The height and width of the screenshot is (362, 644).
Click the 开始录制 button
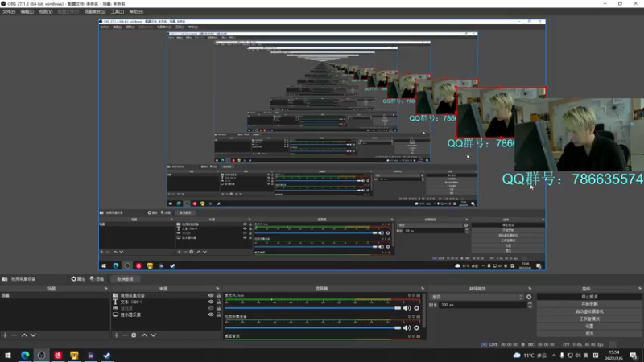589,304
